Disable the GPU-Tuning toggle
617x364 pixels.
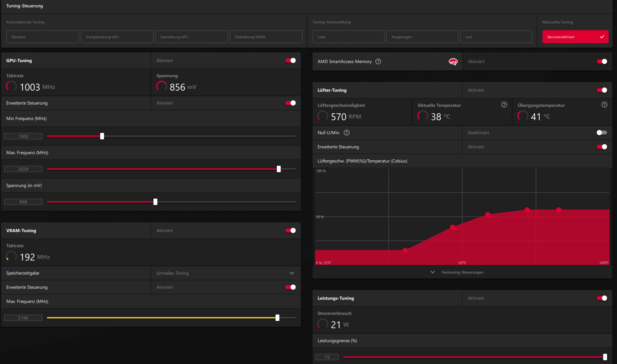290,60
